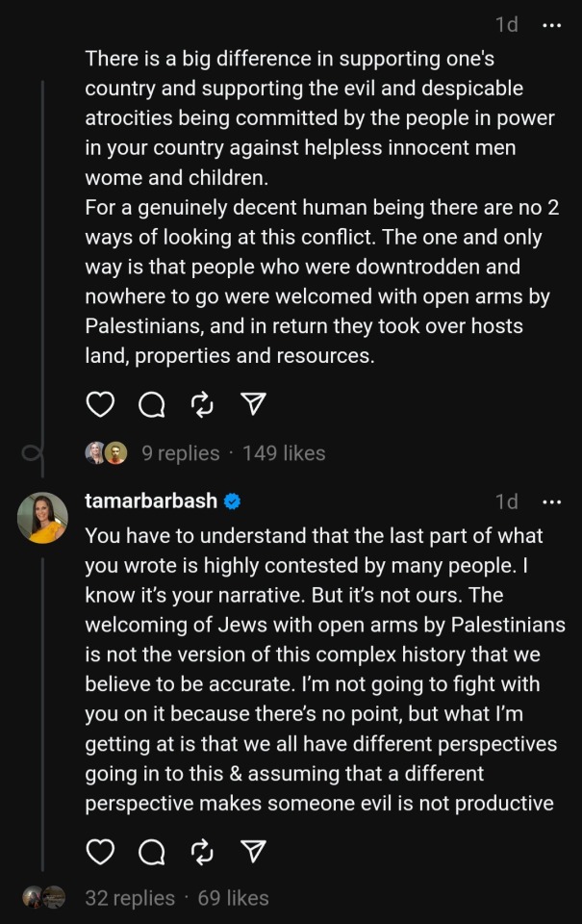
Task: View the 9 replies on the first post
Action: click(x=181, y=453)
